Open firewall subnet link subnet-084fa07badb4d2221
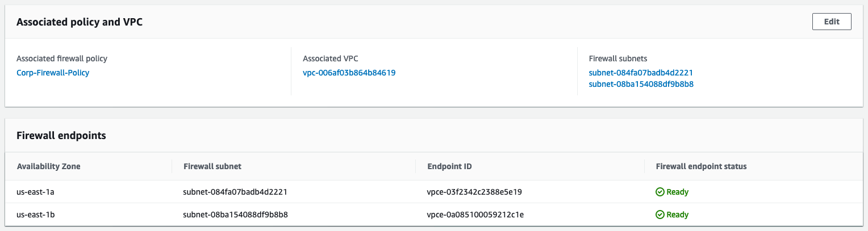 [641, 73]
